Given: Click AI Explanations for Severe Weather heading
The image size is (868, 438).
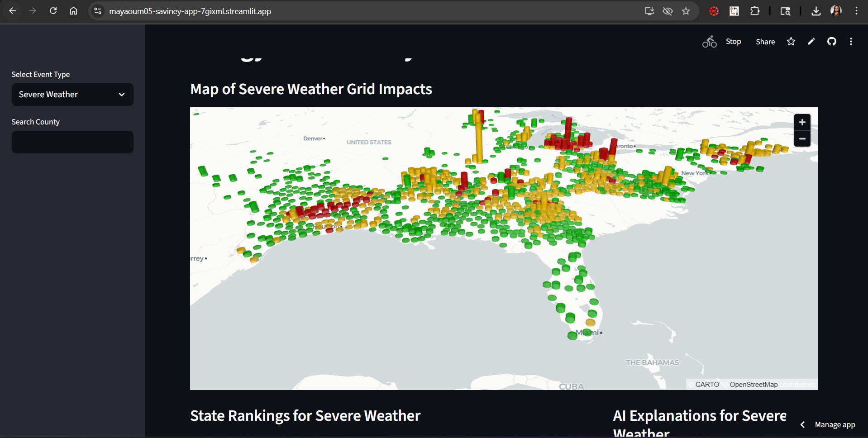Looking at the screenshot, I should coord(700,423).
